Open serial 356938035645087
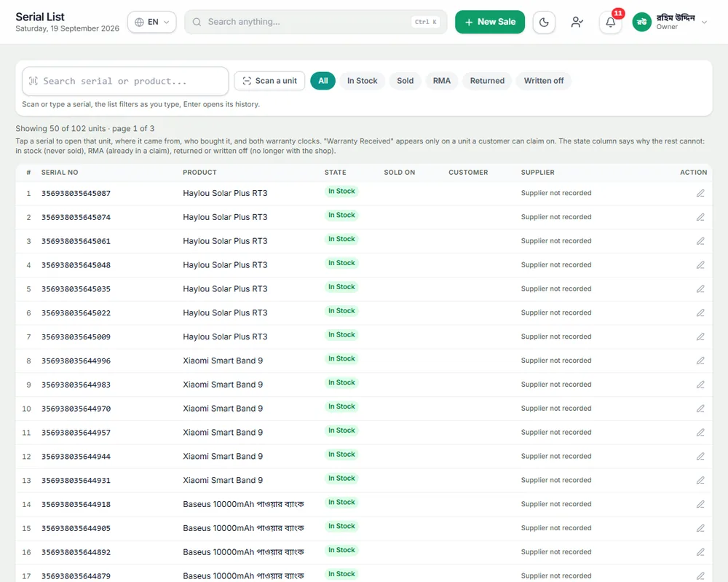This screenshot has height=582, width=728. [76, 193]
